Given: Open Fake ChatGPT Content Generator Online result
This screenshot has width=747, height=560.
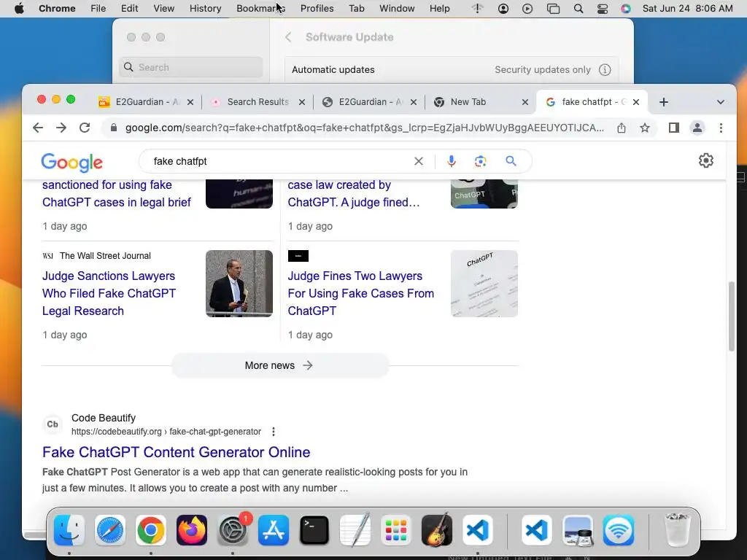Looking at the screenshot, I should pyautogui.click(x=177, y=452).
